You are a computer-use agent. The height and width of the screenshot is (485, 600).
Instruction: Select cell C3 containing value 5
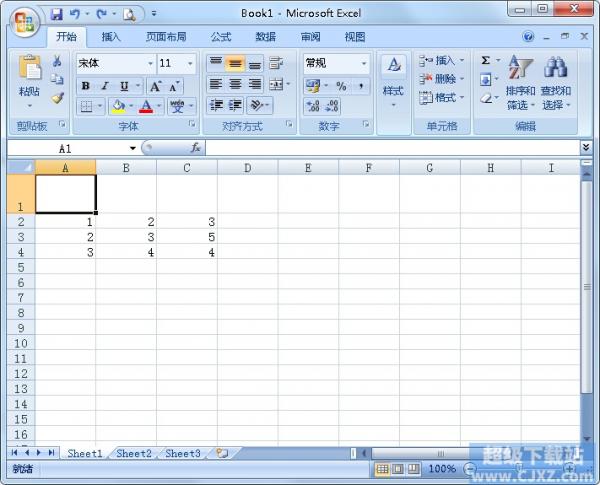click(x=186, y=237)
